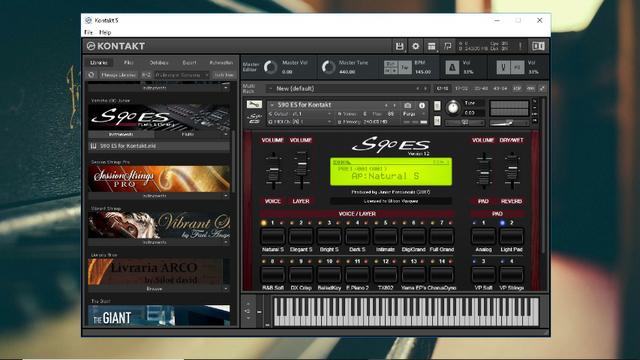
Task: Select the Natural S voice button
Action: (x=273, y=236)
